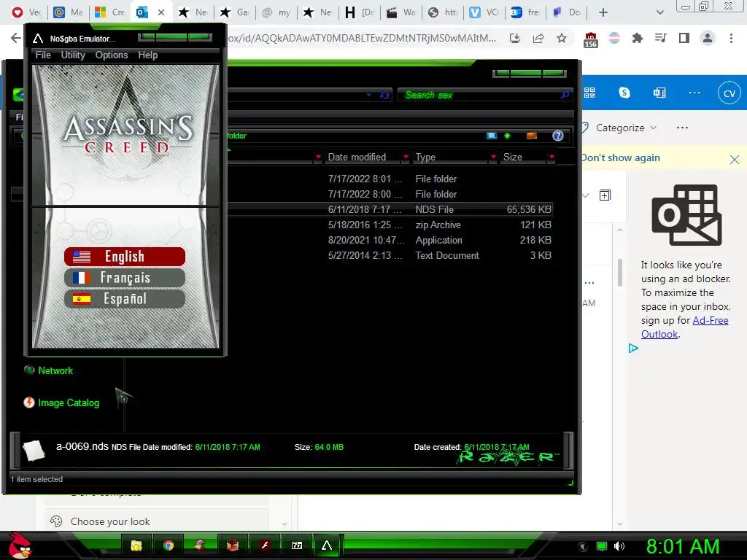
Task: Close the active Outlook tab
Action: [161, 12]
